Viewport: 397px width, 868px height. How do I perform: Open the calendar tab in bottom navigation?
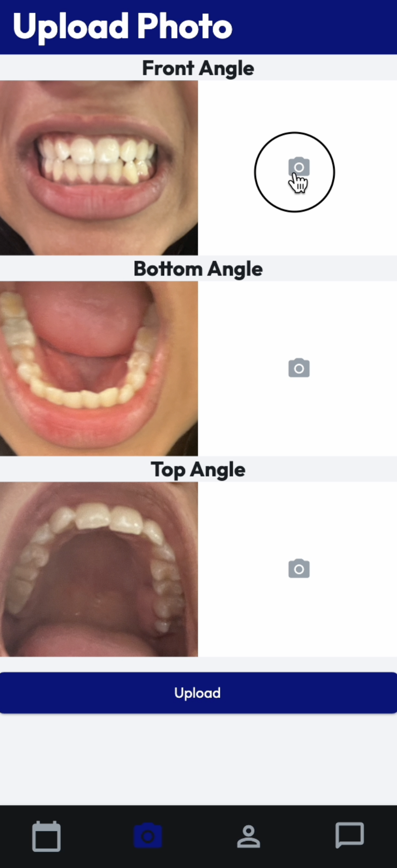click(x=46, y=836)
